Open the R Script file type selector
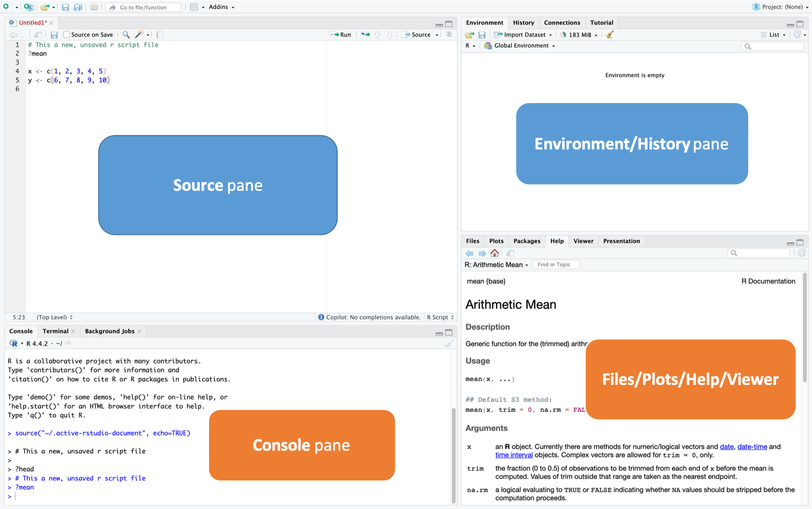This screenshot has height=509, width=812. point(440,317)
